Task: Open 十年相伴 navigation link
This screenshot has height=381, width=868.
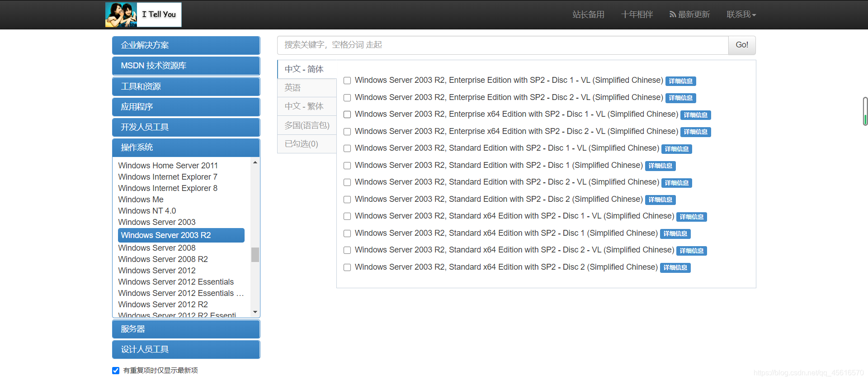Action: click(637, 14)
